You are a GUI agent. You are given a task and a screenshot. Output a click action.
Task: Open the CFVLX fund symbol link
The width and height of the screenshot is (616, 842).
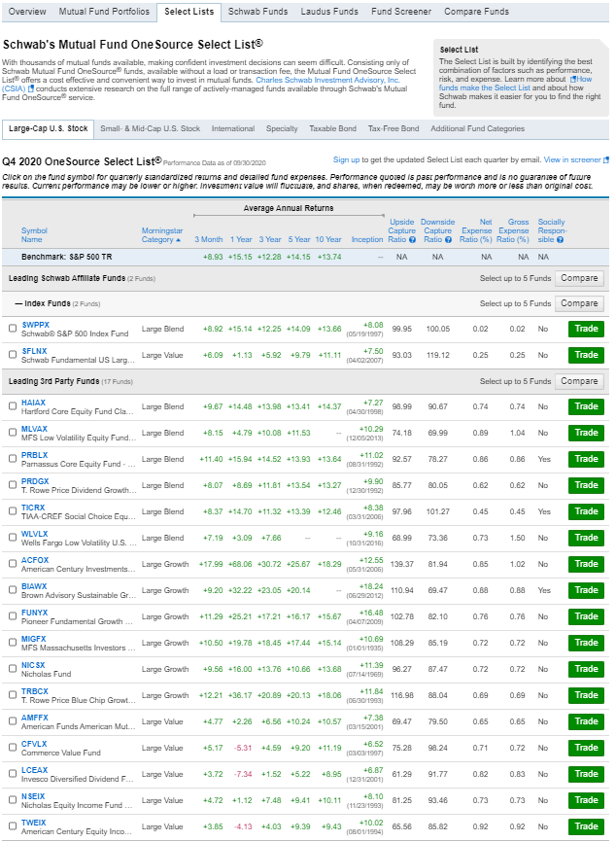34,744
